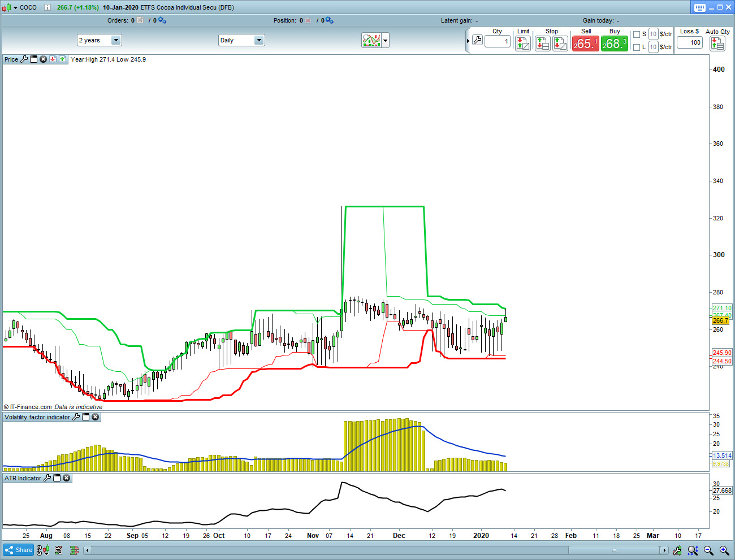
Task: Click the red Sell price button
Action: click(586, 44)
